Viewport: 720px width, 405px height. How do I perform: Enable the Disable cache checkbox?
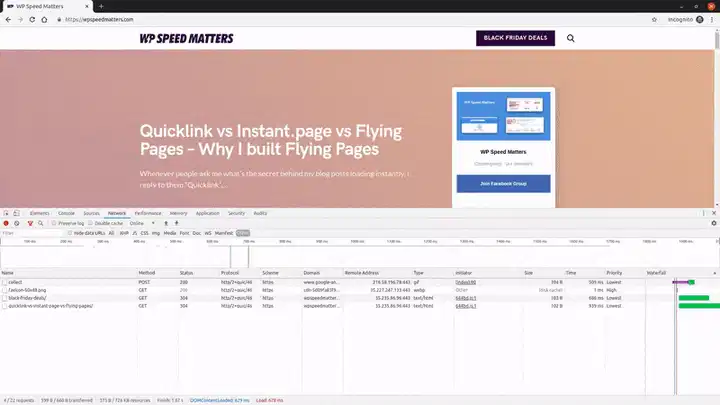coord(90,223)
